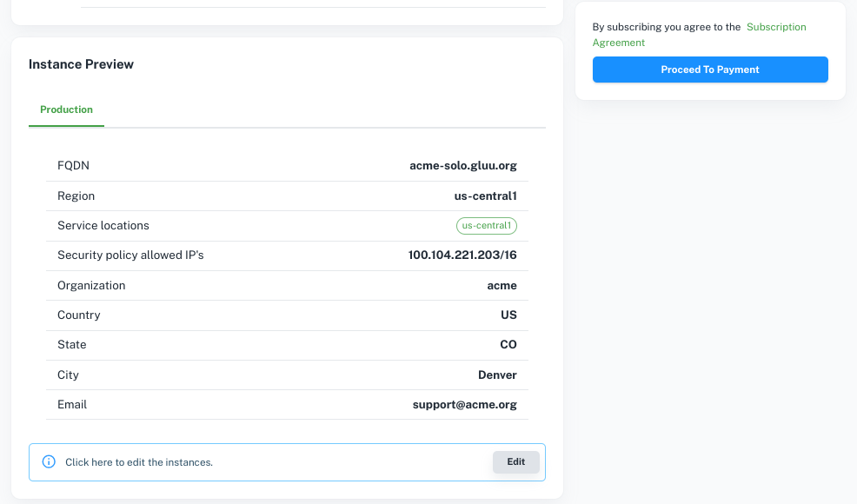Click the email address support@acme.org
Image resolution: width=857 pixels, height=504 pixels.
(x=464, y=405)
